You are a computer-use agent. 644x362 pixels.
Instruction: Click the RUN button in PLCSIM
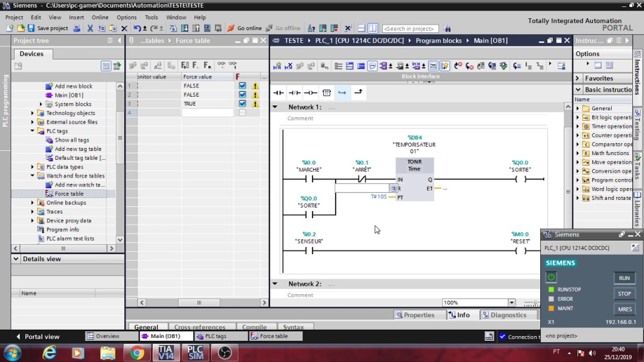coord(624,278)
